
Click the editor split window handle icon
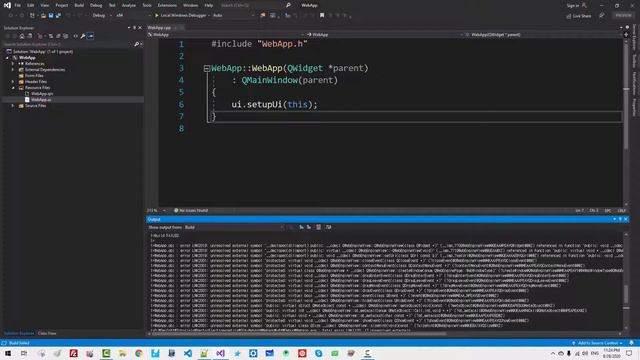tap(626, 35)
